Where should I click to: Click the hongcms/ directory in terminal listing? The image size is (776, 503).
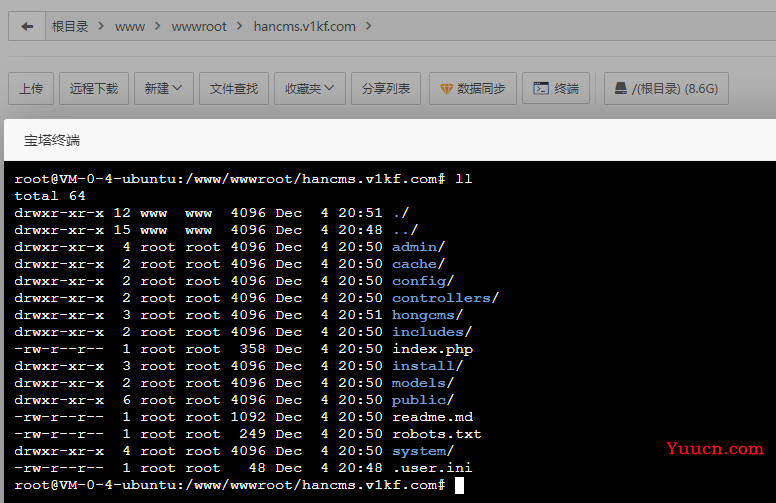[x=428, y=315]
